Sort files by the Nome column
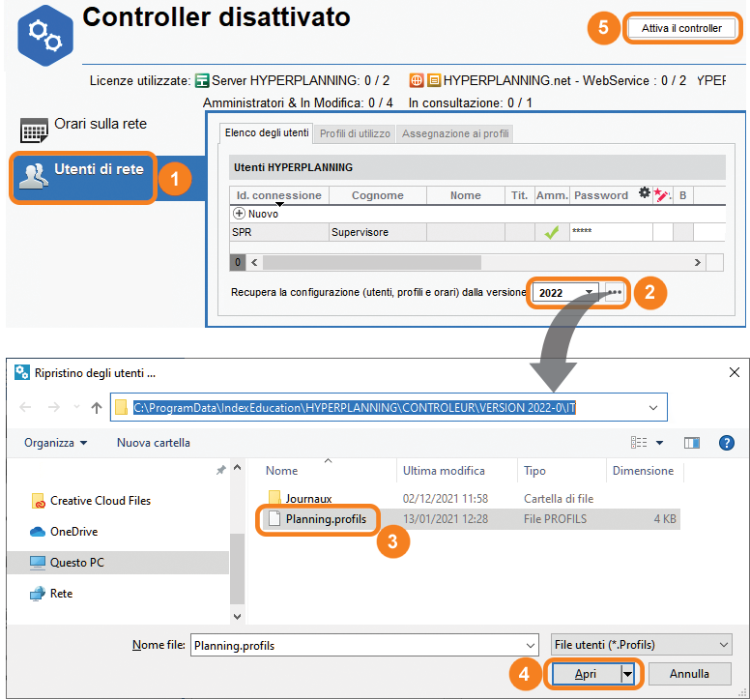Viewport: 750px width, 700px height. pos(281,471)
